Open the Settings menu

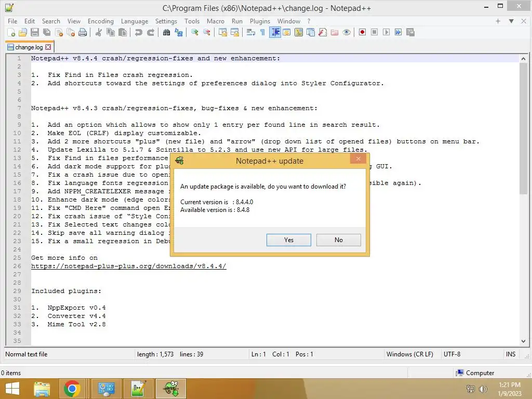point(166,21)
